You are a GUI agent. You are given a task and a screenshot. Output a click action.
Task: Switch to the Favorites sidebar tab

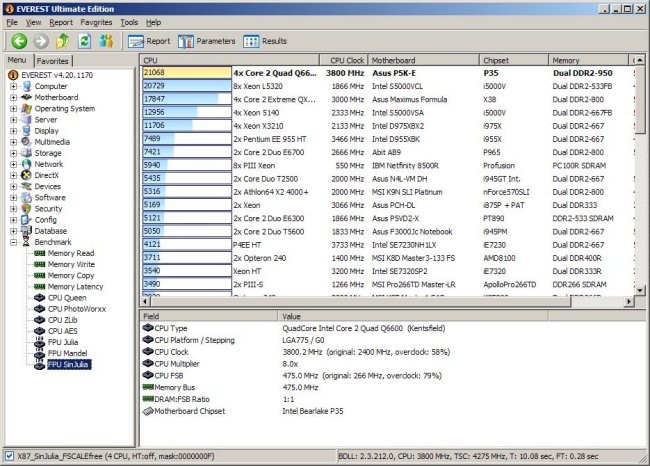pos(53,61)
